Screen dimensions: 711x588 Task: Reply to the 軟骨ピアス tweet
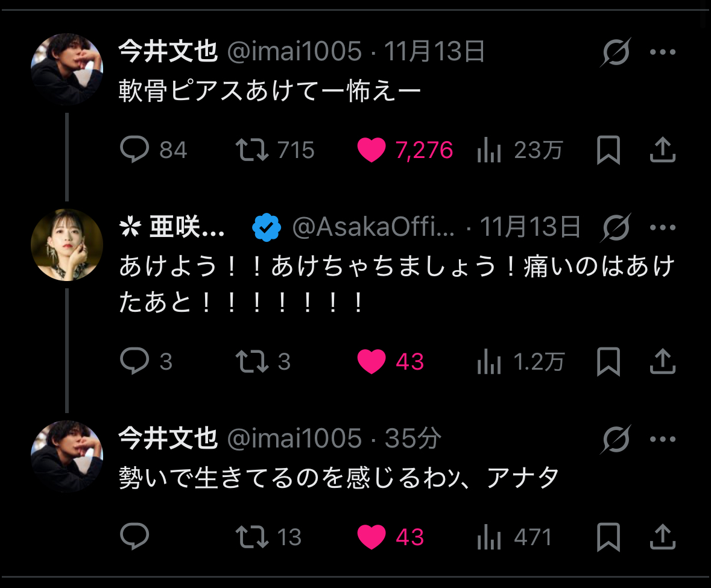[134, 150]
